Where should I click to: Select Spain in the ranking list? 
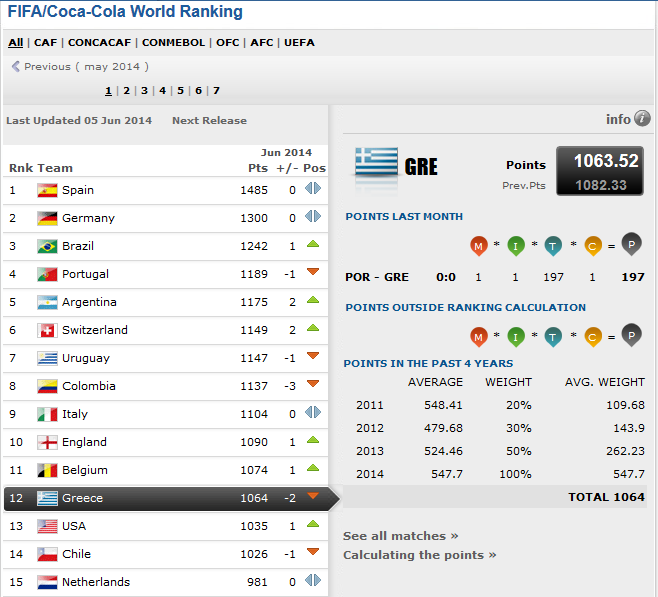[x=165, y=190]
